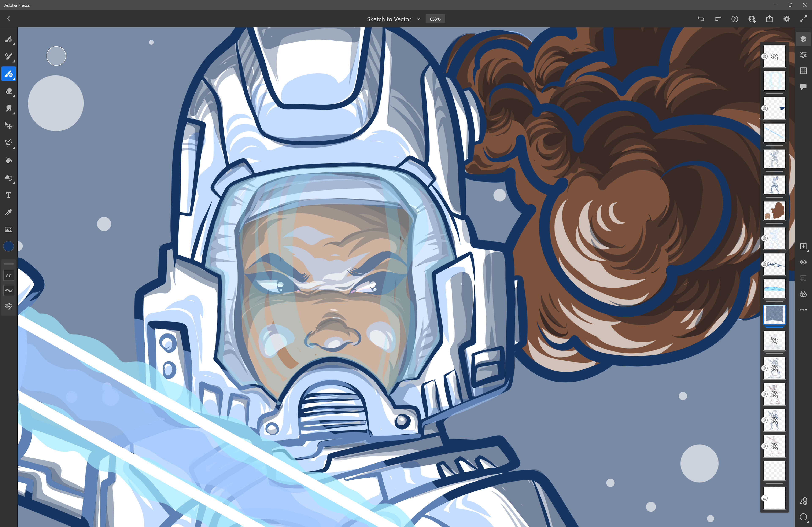Toggle layer visibility with eye icon
812x527 pixels.
coord(803,262)
